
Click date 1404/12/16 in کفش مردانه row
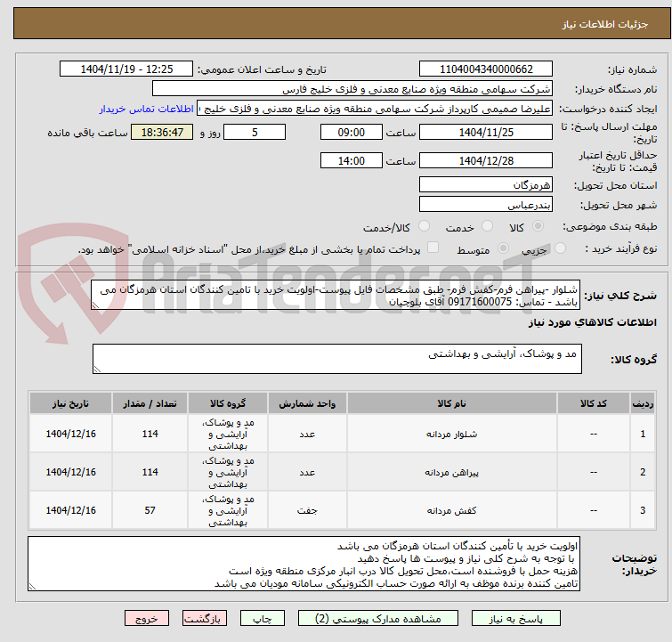[70, 510]
